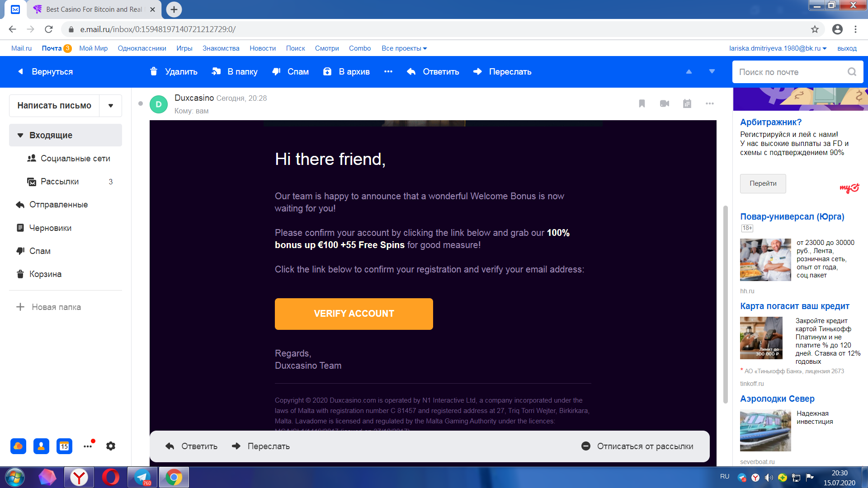868x488 pixels.
Task: Collapse the Входящие folder tree
Action: pyautogui.click(x=20, y=135)
